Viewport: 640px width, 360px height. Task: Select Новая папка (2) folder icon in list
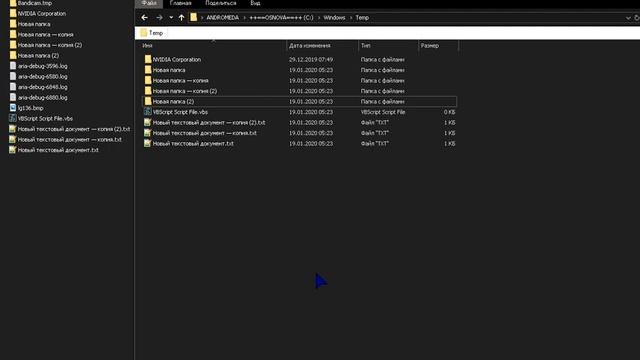coord(148,102)
